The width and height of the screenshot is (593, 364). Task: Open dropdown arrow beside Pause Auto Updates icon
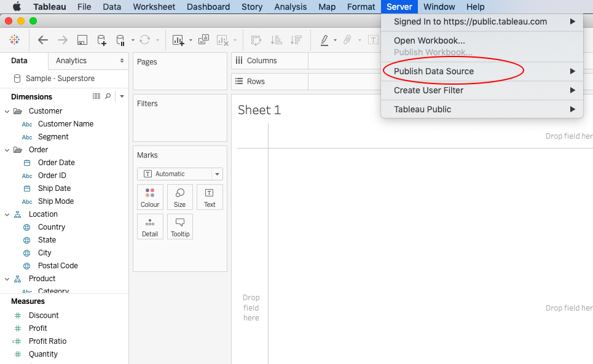click(x=133, y=40)
